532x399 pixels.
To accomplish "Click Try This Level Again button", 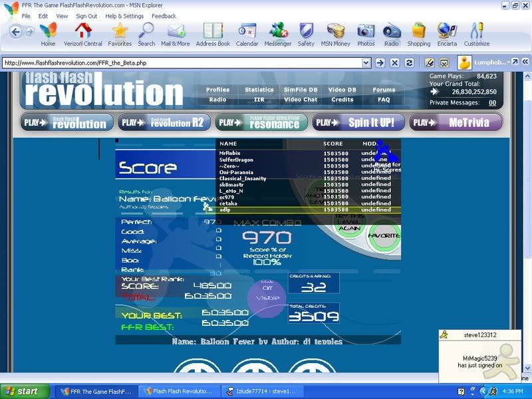I will pyautogui.click(x=350, y=223).
